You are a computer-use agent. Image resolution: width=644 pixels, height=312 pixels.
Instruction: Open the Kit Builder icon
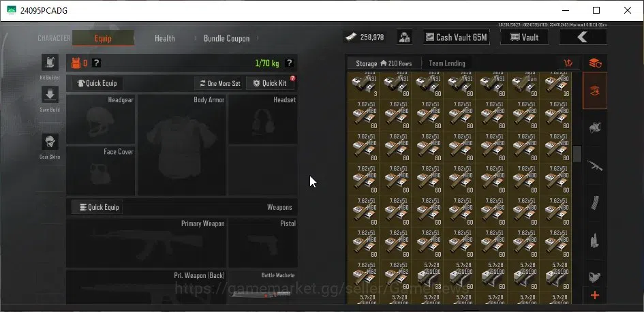click(50, 63)
